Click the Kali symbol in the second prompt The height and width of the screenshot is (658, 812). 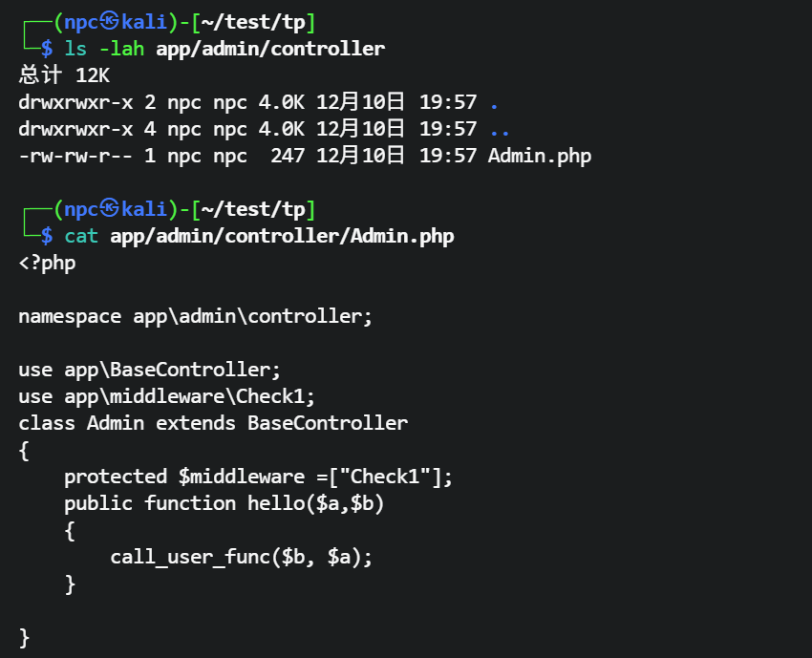tap(109, 209)
